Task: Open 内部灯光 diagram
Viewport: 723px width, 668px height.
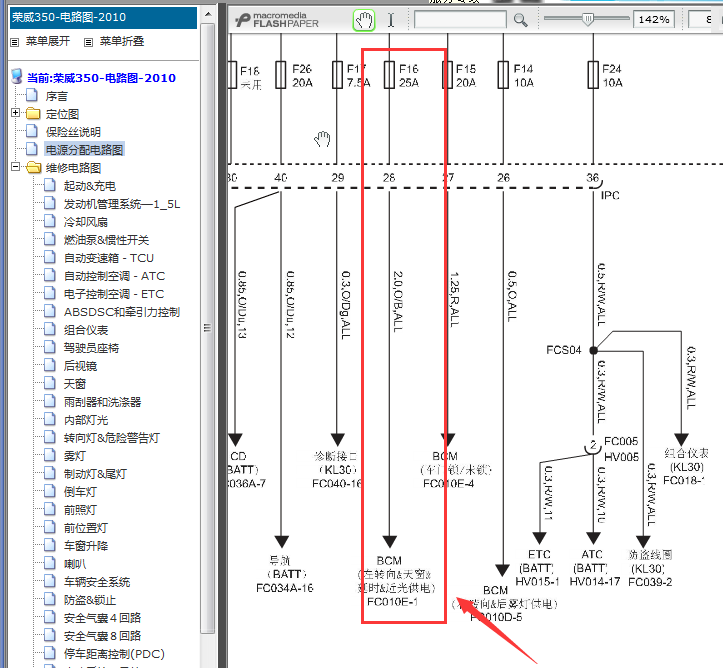Action: (86, 420)
